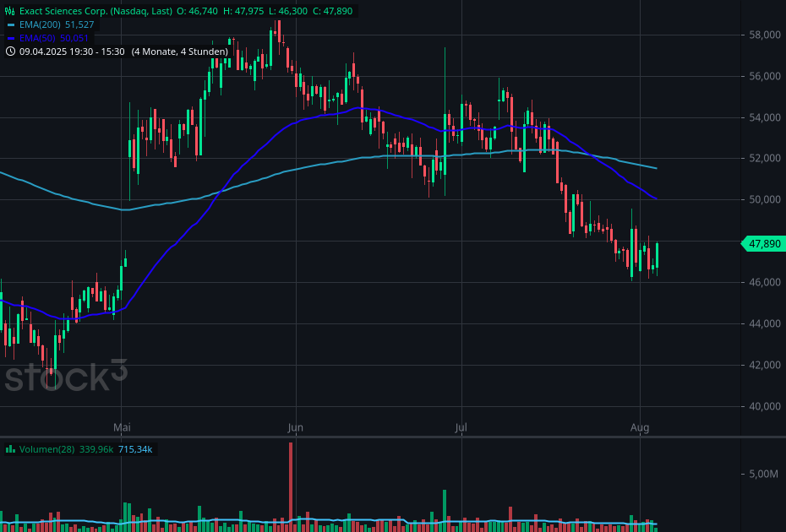Click the divider between price and volume panes
This screenshot has height=532, width=786.
click(393, 437)
